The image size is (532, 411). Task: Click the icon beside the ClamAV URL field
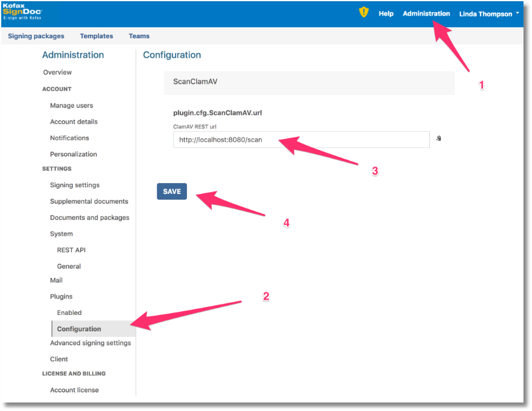[x=438, y=139]
